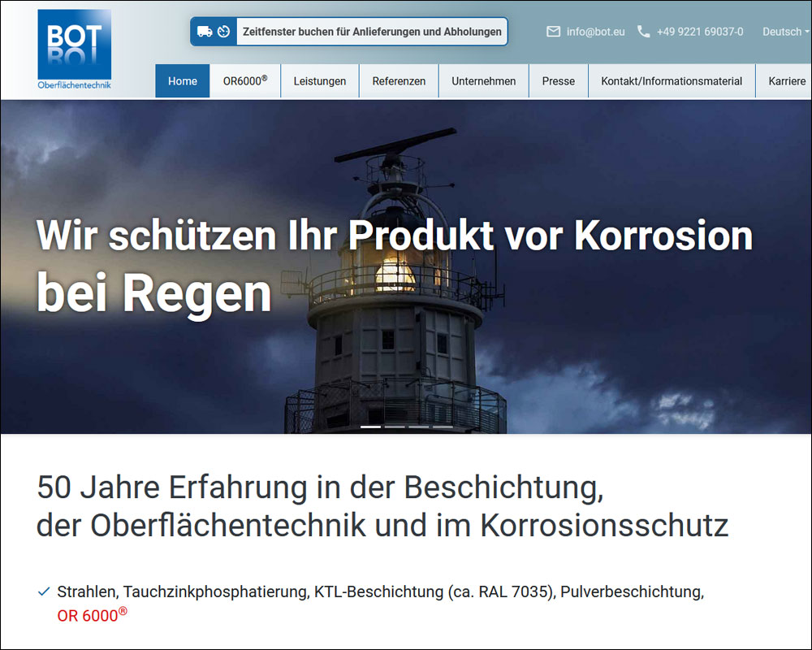Open the Deutsch language dropdown
Image resolution: width=812 pixels, height=650 pixels.
coord(785,32)
